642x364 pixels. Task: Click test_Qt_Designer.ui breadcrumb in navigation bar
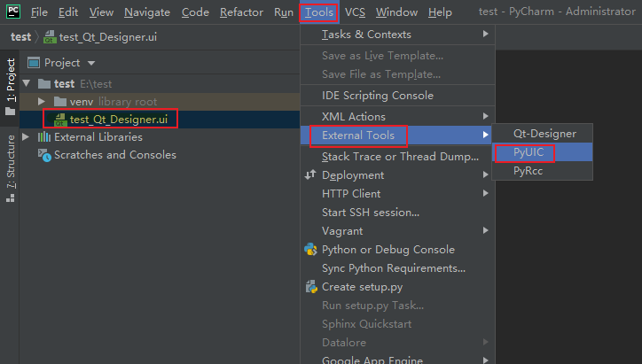click(x=108, y=37)
